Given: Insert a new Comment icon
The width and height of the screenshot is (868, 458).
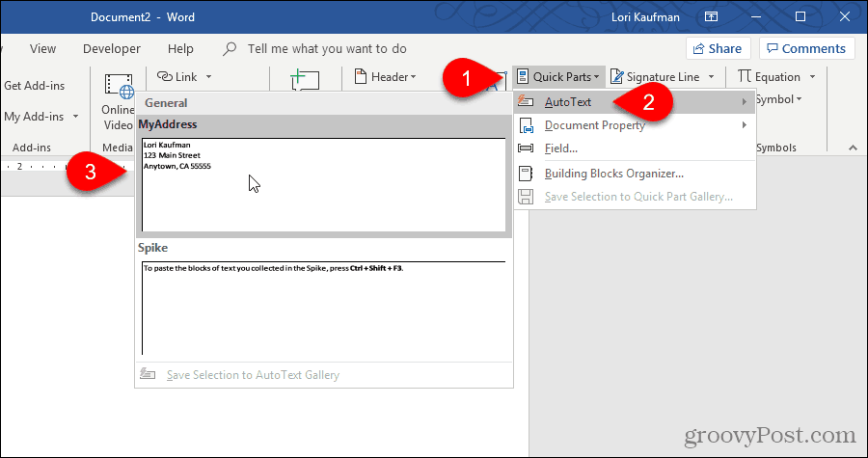Looking at the screenshot, I should pyautogui.click(x=305, y=78).
